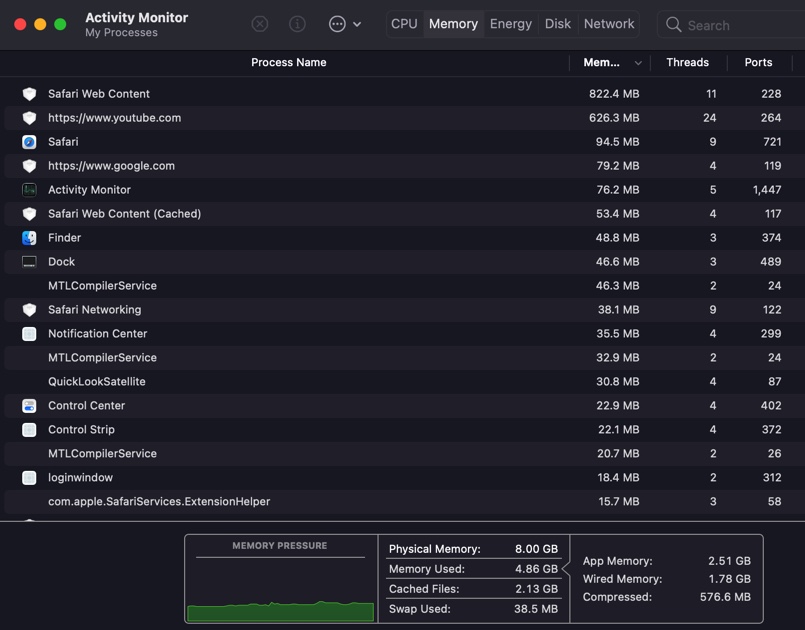Click the Cached Files 2.13 GB value
The image size is (805, 630).
(x=536, y=589)
